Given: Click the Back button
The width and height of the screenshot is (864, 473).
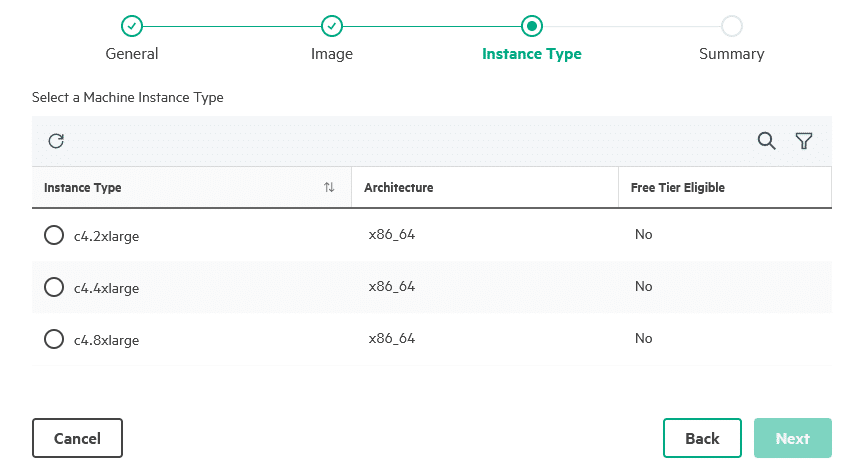Looking at the screenshot, I should 703,438.
